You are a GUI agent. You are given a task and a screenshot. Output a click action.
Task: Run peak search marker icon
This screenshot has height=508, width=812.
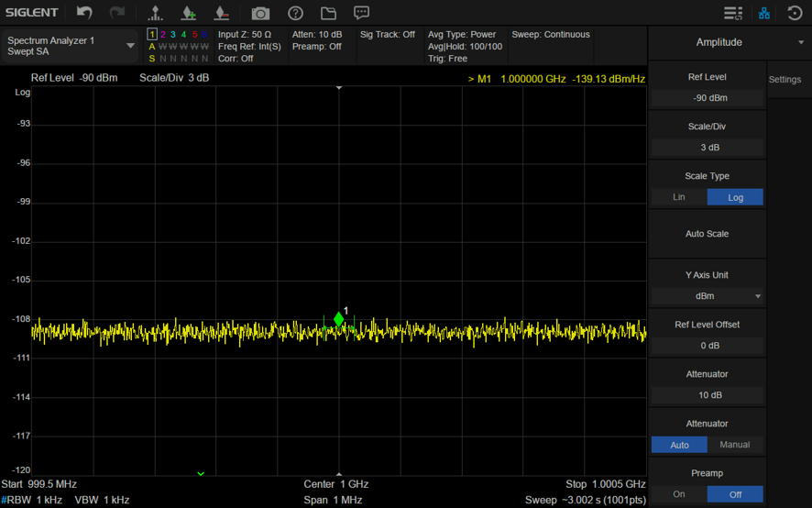(x=155, y=13)
